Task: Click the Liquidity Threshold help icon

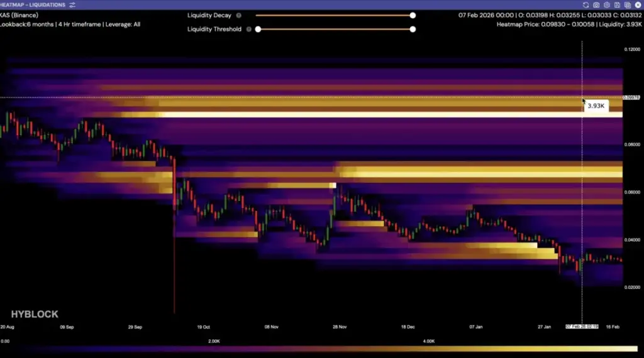Action: (x=249, y=29)
